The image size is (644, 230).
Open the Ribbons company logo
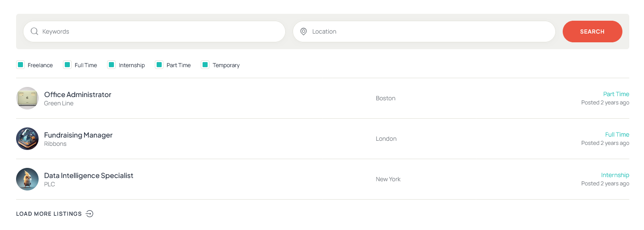click(x=27, y=138)
